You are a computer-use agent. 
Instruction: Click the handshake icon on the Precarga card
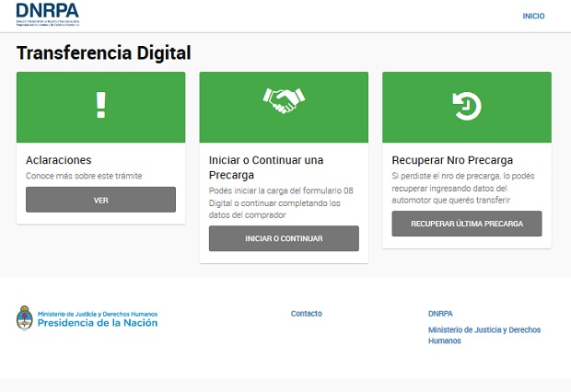pyautogui.click(x=284, y=100)
